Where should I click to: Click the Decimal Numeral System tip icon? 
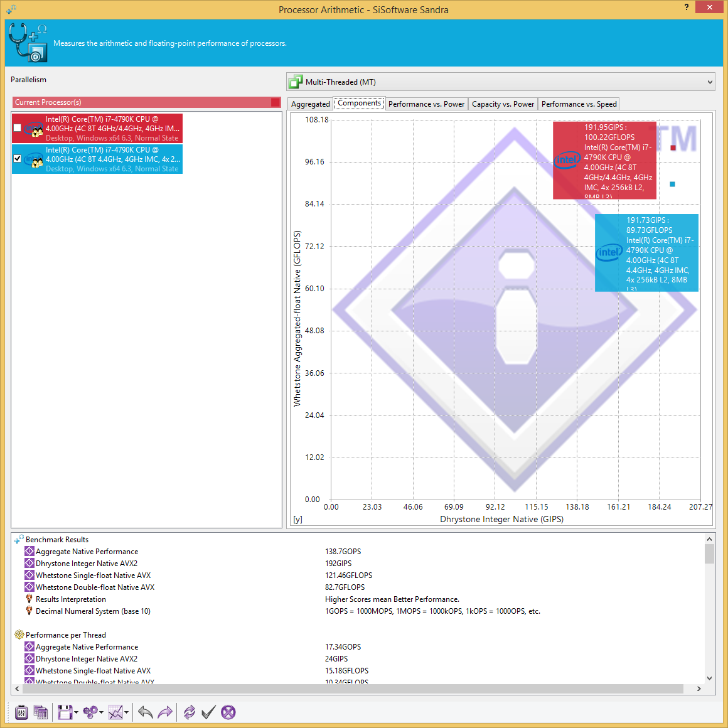(29, 611)
